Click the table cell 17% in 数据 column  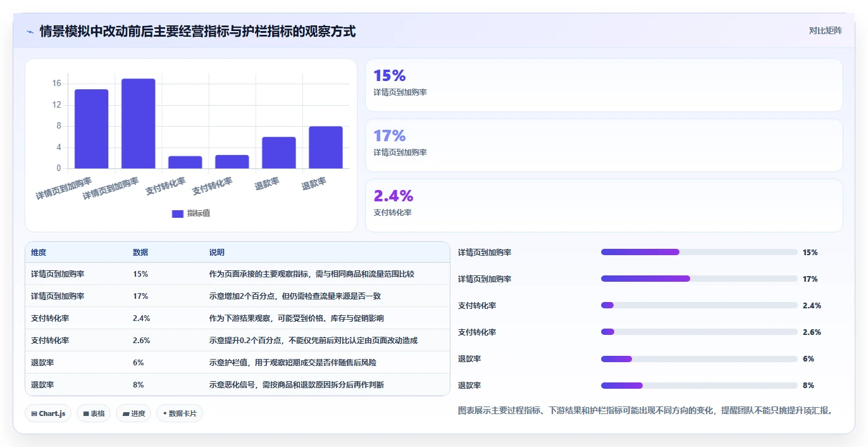140,296
